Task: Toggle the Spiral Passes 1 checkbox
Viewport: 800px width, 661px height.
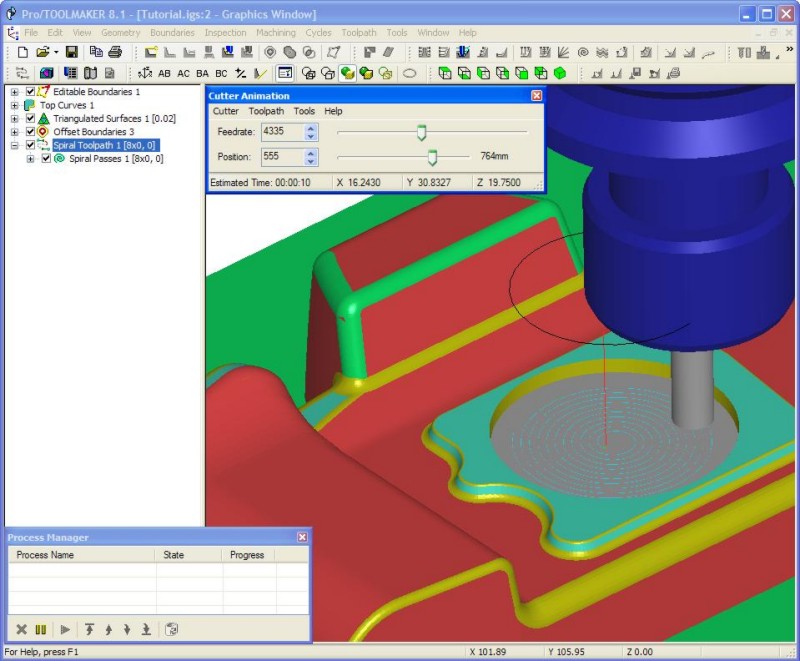Action: click(x=46, y=159)
